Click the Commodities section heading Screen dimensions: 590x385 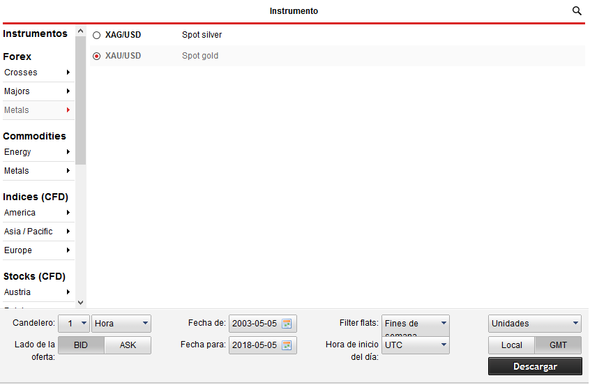click(x=34, y=136)
